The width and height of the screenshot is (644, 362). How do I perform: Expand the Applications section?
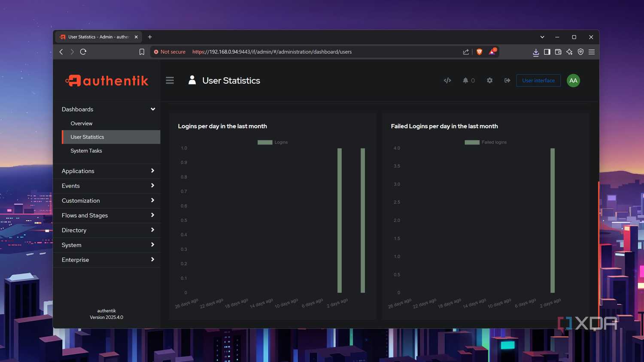[x=107, y=171]
